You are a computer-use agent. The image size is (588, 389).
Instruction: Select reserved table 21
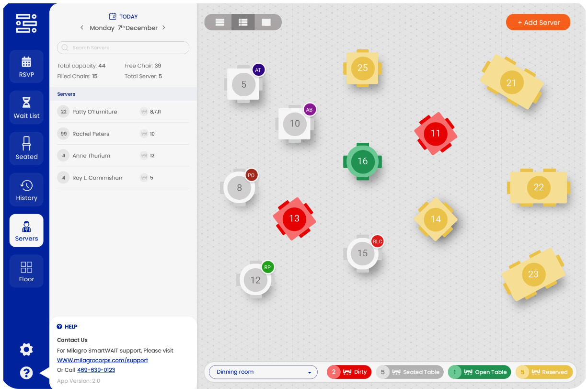[511, 82]
